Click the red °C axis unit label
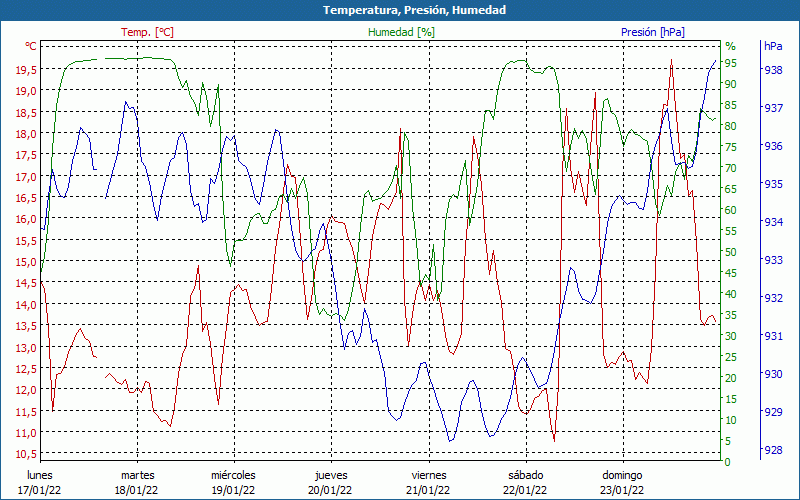This screenshot has width=800, height=500. point(31,46)
